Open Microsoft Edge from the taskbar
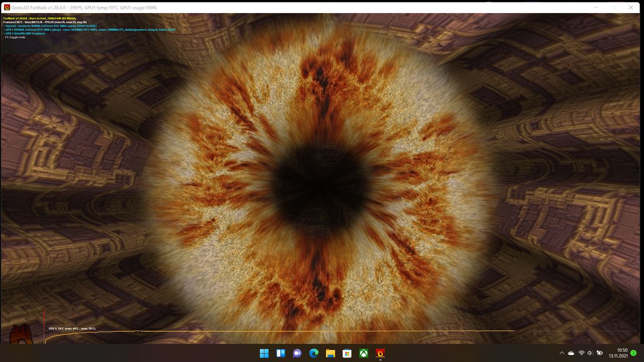 [x=314, y=353]
